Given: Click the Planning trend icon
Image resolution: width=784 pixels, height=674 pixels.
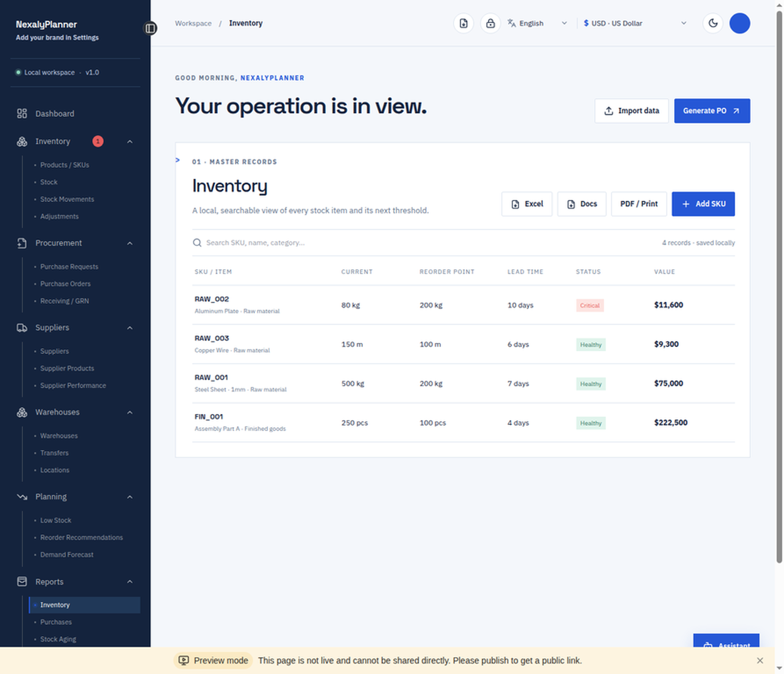Looking at the screenshot, I should [x=22, y=497].
